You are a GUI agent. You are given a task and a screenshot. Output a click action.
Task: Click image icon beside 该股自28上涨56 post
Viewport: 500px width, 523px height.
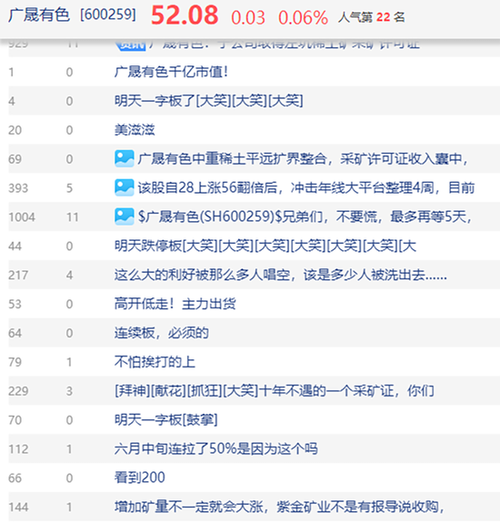pyautogui.click(x=124, y=188)
